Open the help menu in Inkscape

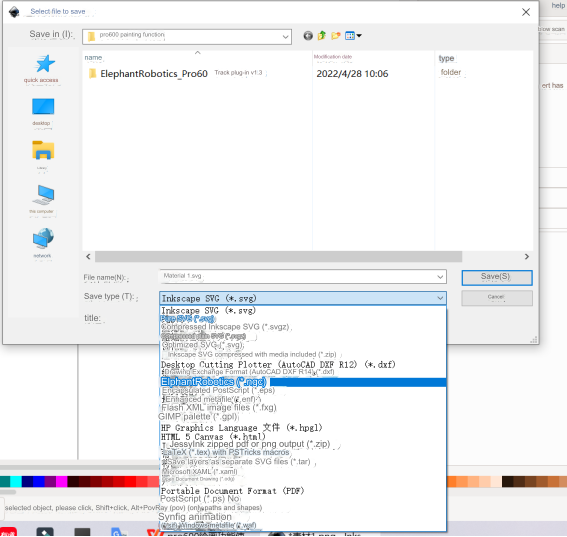[558, 5]
